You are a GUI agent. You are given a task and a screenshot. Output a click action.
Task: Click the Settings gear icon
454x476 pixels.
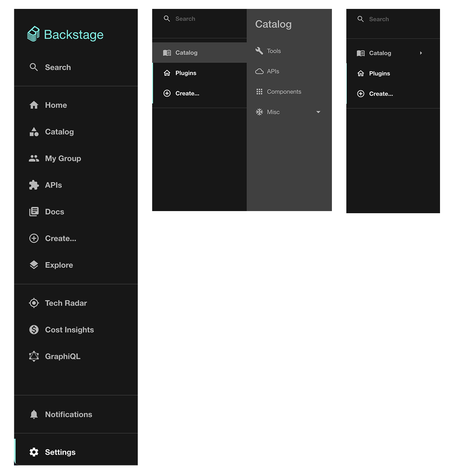tap(34, 452)
